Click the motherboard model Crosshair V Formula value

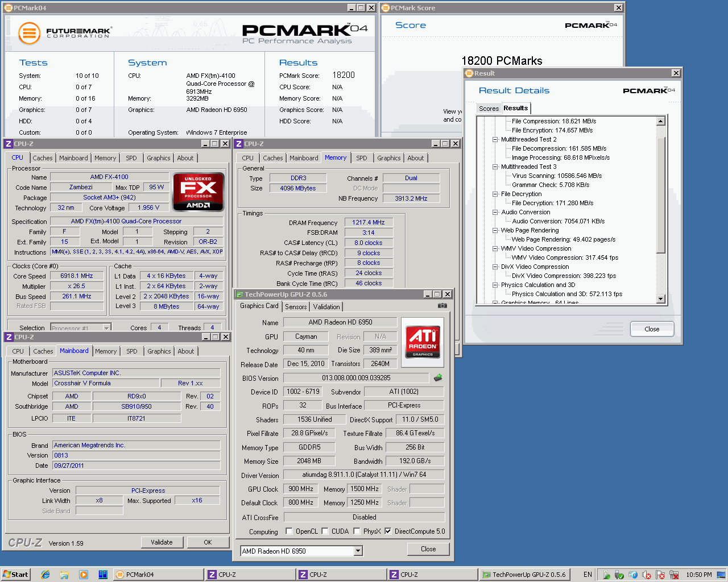click(x=106, y=383)
